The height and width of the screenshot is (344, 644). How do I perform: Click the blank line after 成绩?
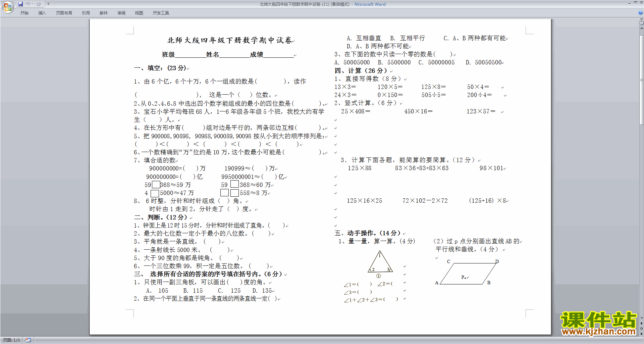click(x=278, y=55)
